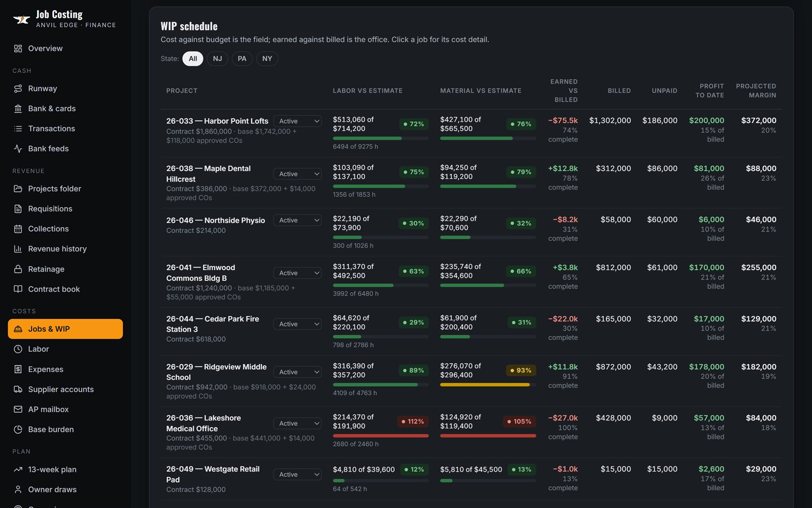Go to Collections in sidebar
Image resolution: width=812 pixels, height=508 pixels.
(65, 229)
